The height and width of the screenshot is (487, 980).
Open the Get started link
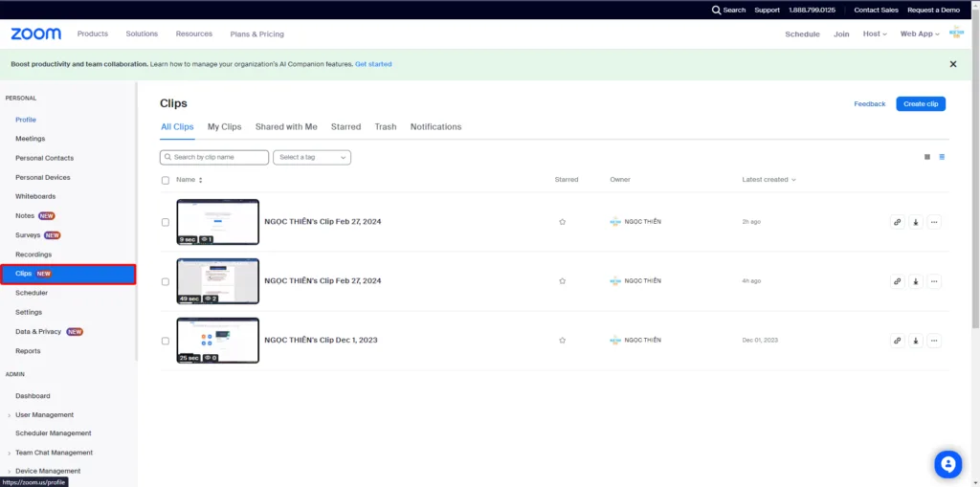point(373,64)
